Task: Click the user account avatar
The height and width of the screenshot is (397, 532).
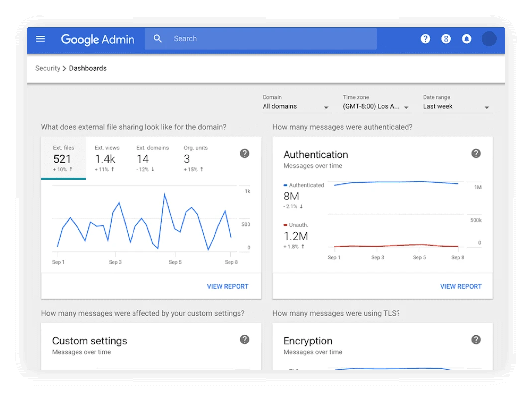Action: (x=489, y=39)
